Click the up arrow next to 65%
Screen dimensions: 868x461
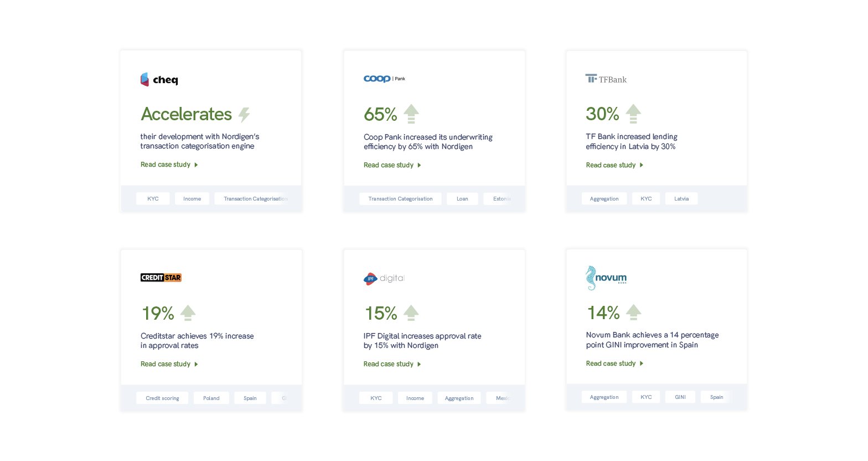[411, 114]
